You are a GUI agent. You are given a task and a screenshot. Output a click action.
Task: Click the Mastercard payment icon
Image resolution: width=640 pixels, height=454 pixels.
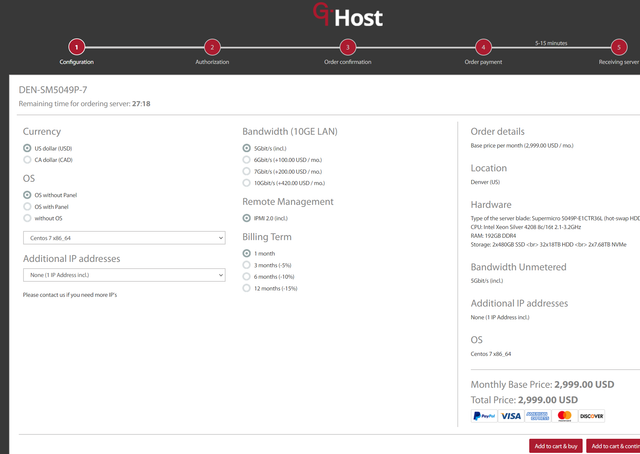[x=564, y=416]
